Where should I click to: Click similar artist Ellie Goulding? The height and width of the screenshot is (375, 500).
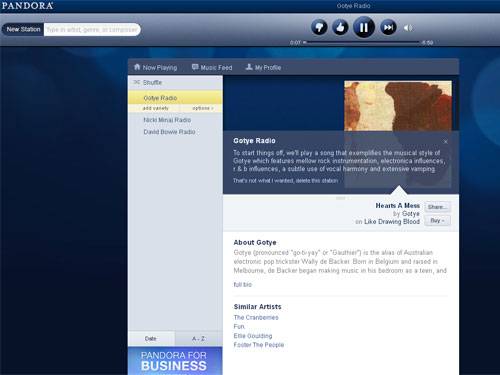coord(253,336)
